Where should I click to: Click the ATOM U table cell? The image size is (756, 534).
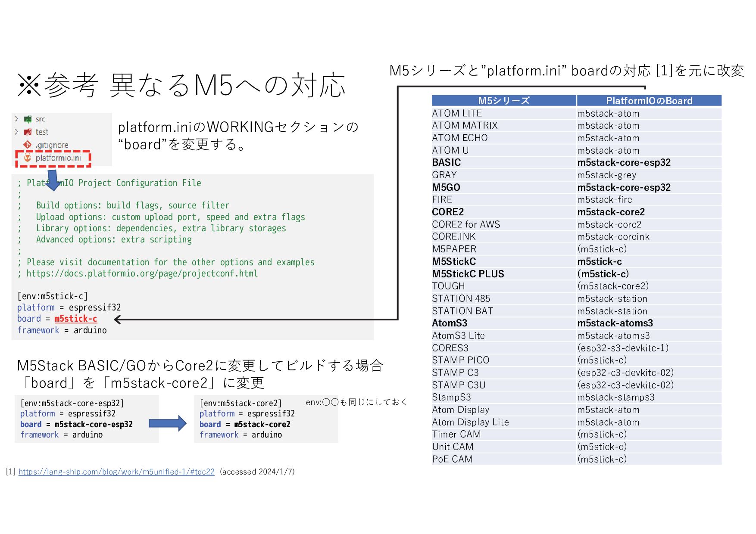504,150
